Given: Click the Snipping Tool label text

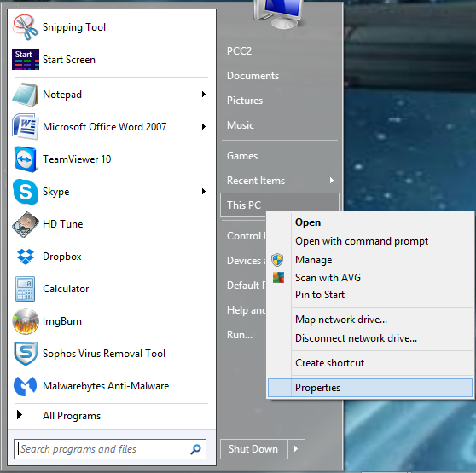Looking at the screenshot, I should pyautogui.click(x=74, y=27).
